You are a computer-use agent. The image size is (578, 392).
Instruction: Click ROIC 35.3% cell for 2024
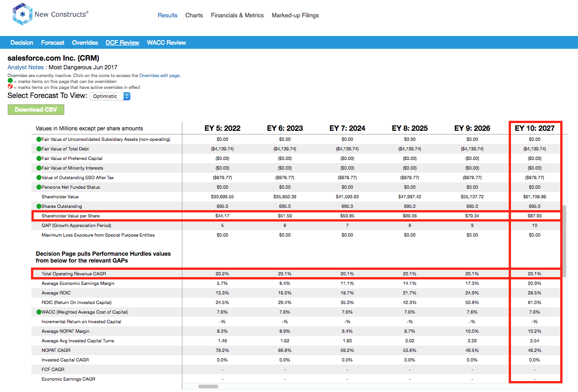click(347, 302)
